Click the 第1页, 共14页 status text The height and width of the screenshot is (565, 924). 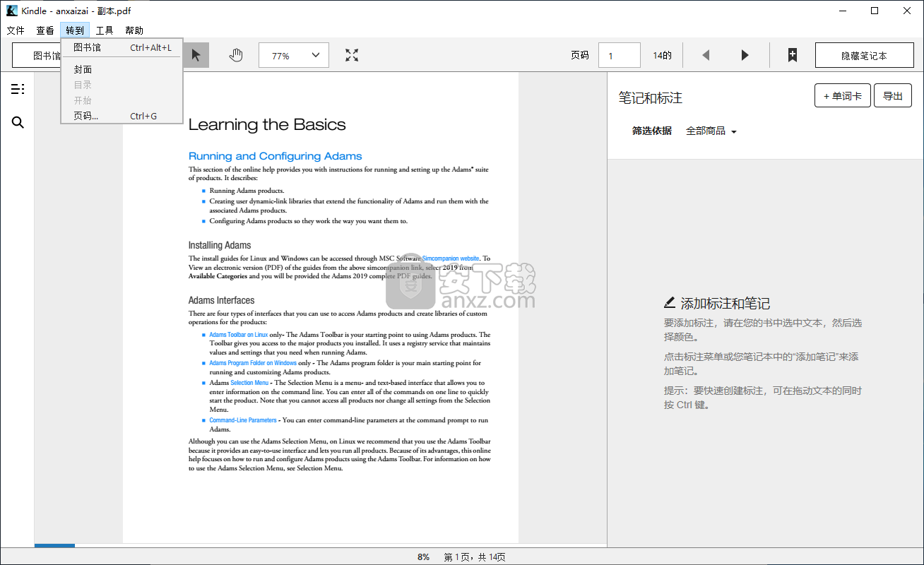coord(475,557)
